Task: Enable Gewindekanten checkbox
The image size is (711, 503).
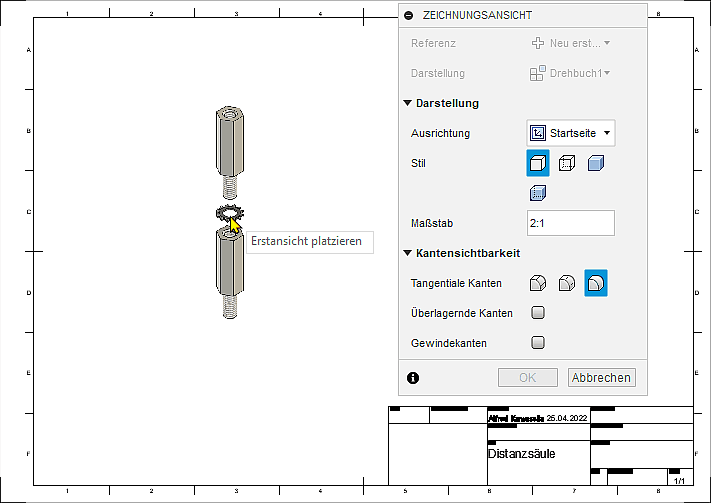Action: pyautogui.click(x=538, y=343)
